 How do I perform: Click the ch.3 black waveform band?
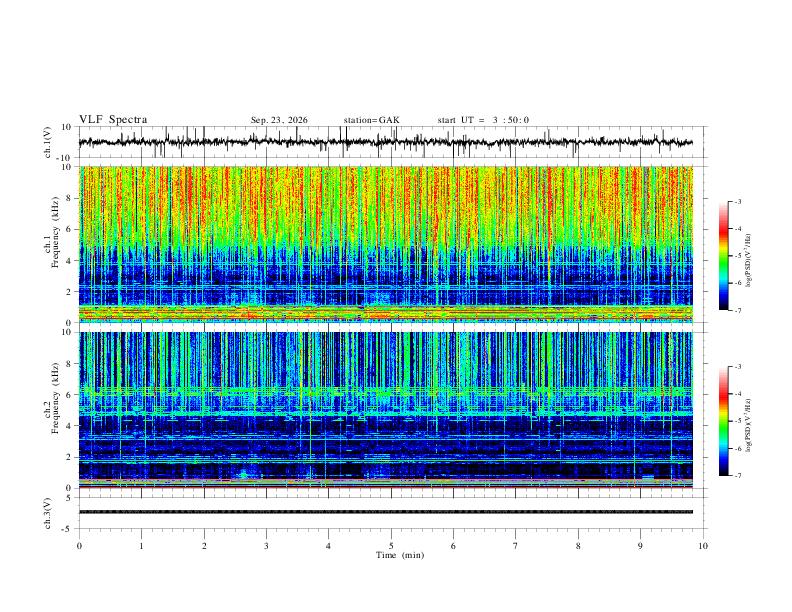[386, 512]
